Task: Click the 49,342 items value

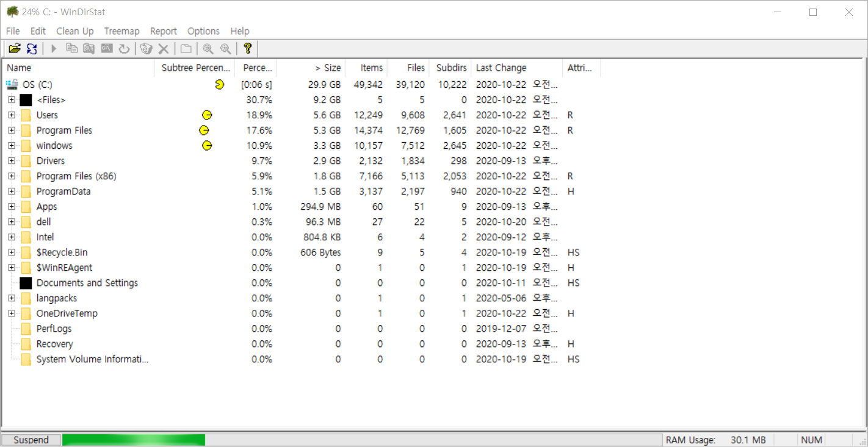Action: (368, 85)
